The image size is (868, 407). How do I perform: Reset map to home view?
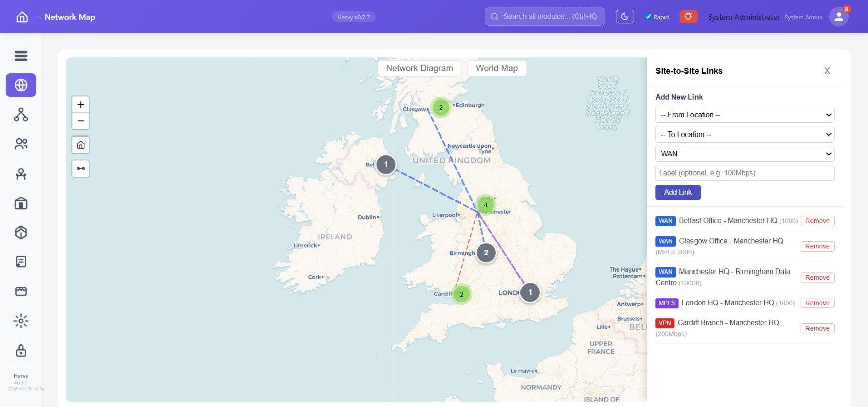pos(81,145)
